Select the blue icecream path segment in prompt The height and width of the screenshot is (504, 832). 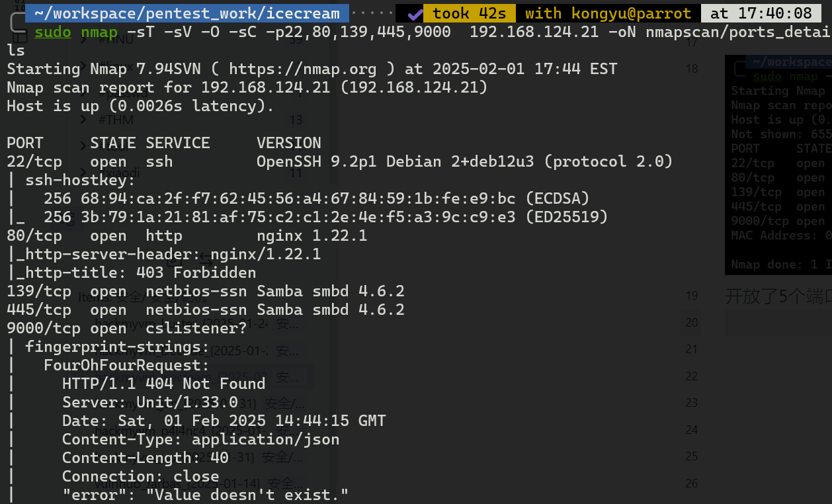[185, 13]
